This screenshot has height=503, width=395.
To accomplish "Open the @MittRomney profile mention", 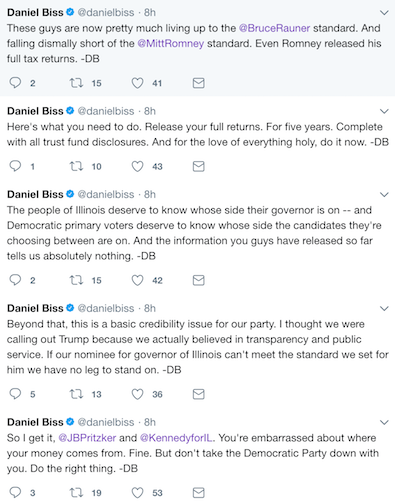I will point(170,43).
